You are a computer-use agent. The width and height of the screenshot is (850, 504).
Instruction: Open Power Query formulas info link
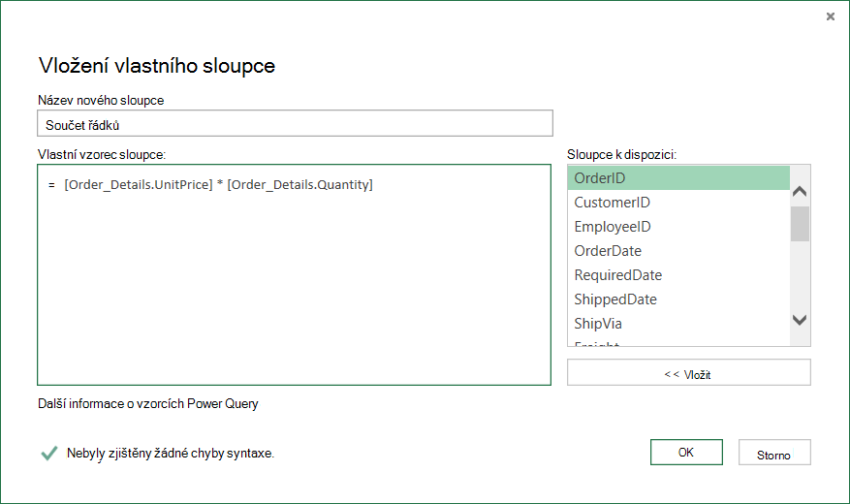tap(148, 404)
